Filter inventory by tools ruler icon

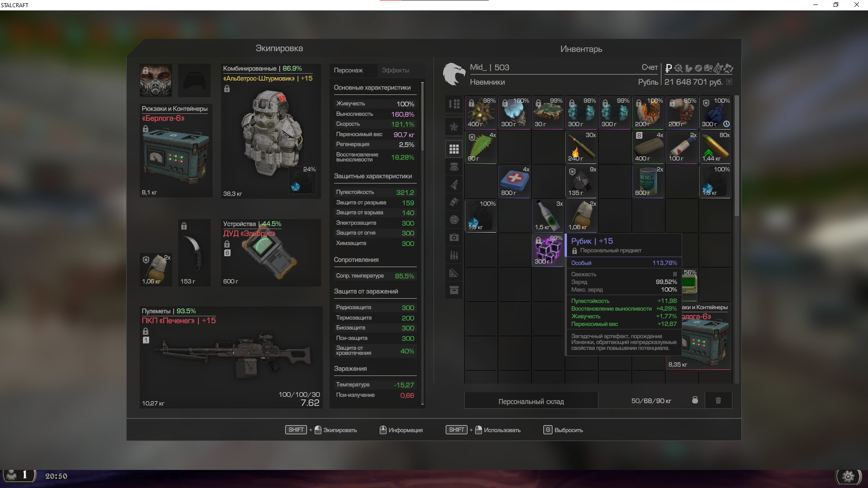[x=454, y=272]
